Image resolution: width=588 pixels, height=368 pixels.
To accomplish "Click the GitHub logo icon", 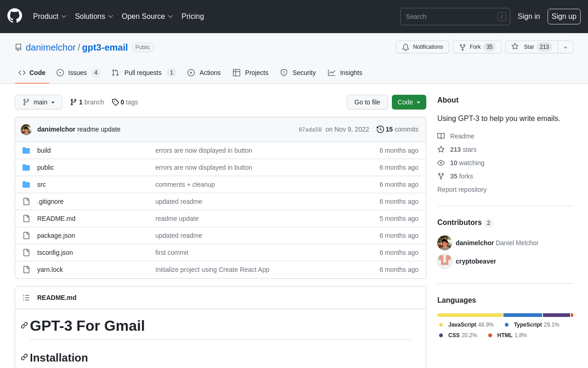I will (x=15, y=16).
